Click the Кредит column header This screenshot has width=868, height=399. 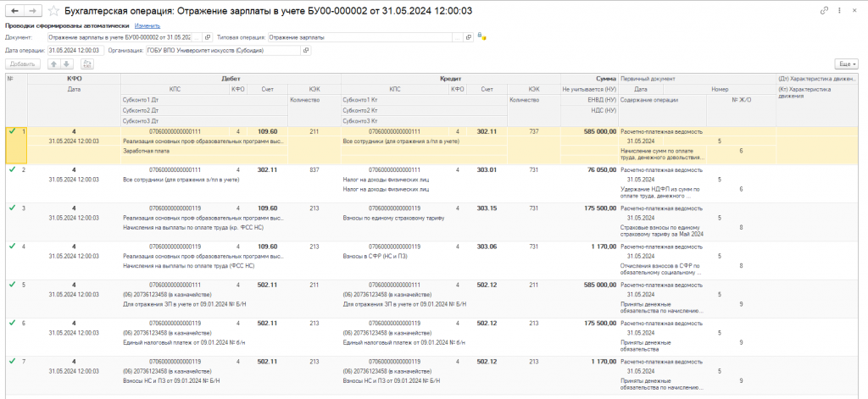point(452,79)
